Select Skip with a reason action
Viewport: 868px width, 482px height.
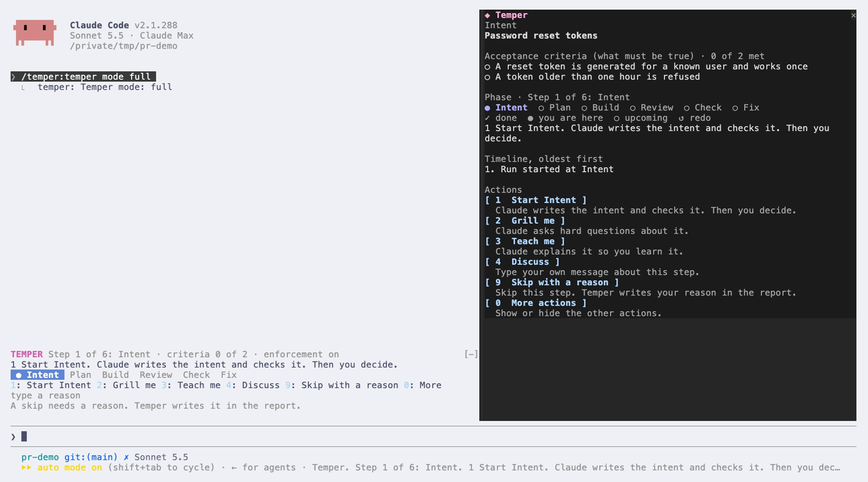[552, 282]
